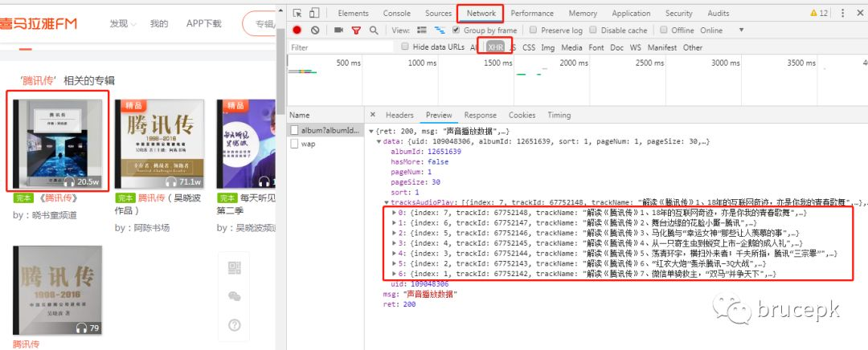
Task: Filter requests by Manifest type
Action: click(662, 47)
